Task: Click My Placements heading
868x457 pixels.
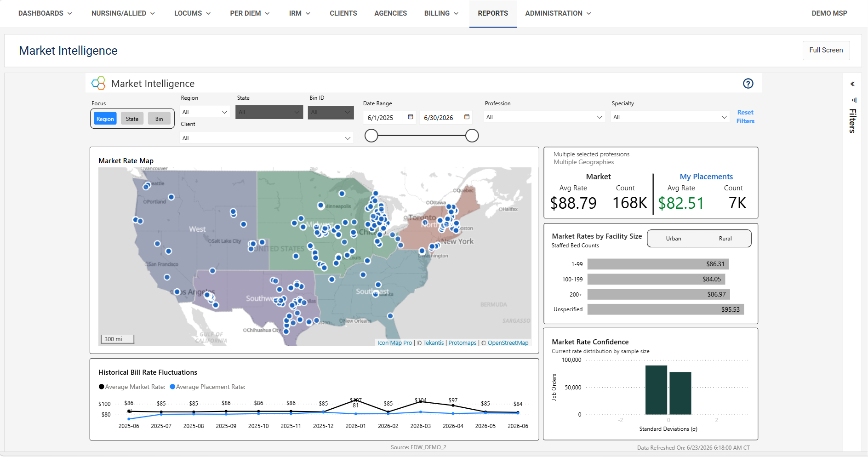Action: 706,177
